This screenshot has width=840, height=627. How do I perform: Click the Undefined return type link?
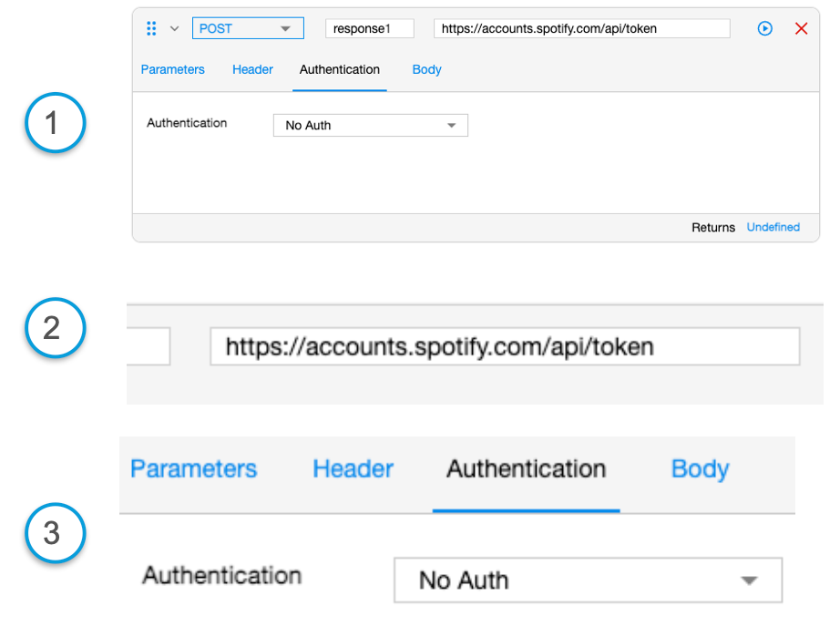pyautogui.click(x=773, y=227)
